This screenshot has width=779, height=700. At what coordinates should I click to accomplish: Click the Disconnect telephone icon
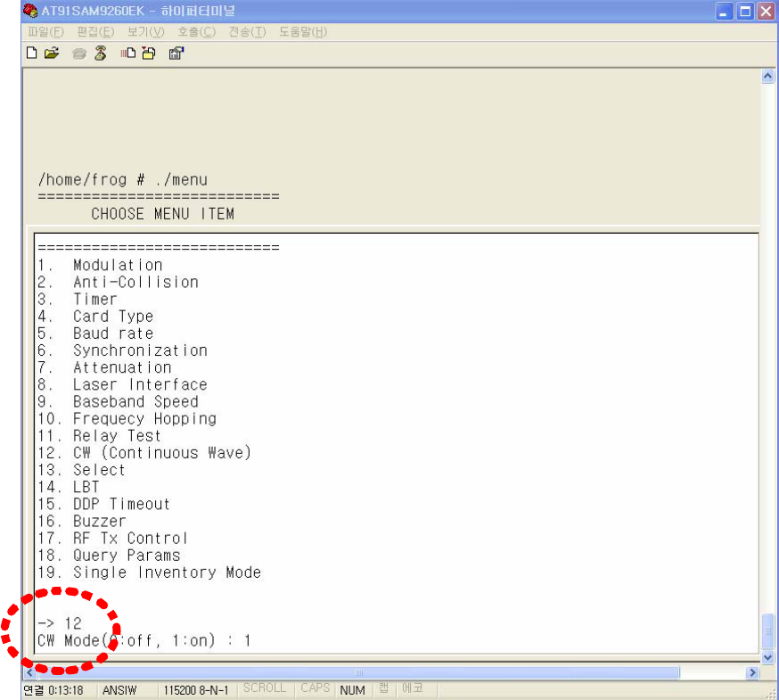click(x=101, y=53)
